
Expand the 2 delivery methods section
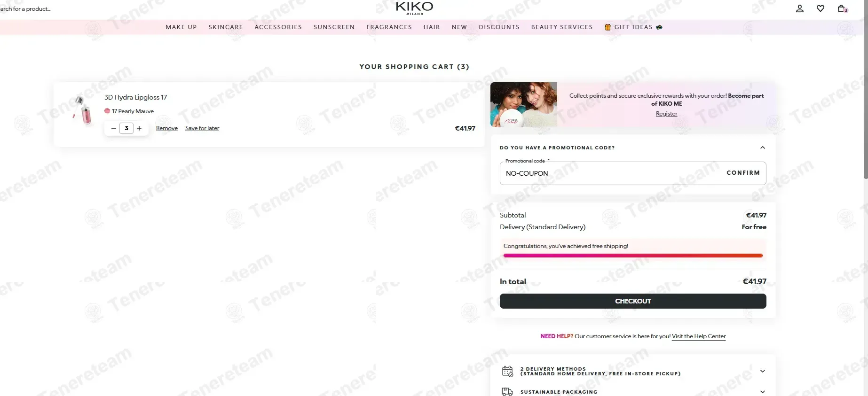click(x=763, y=371)
